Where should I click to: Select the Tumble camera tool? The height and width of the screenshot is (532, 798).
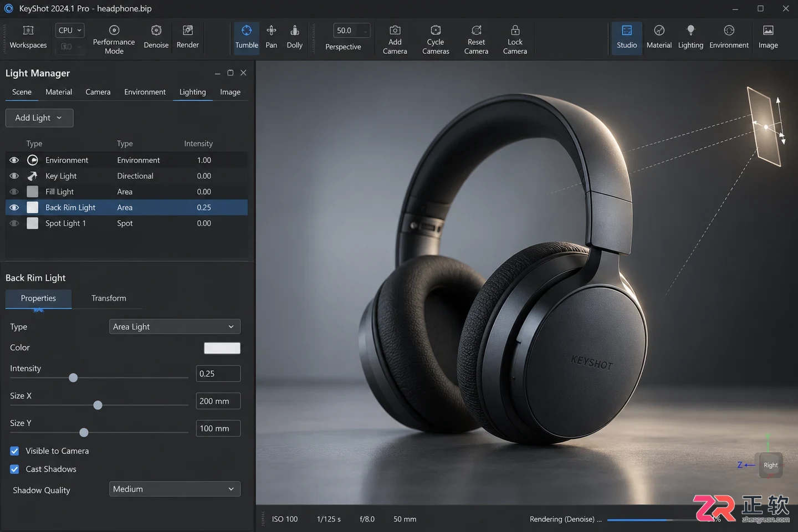click(x=247, y=38)
